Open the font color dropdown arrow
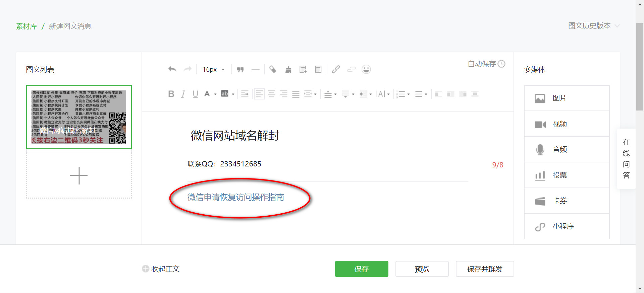Image resolution: width=644 pixels, height=293 pixels. [215, 94]
